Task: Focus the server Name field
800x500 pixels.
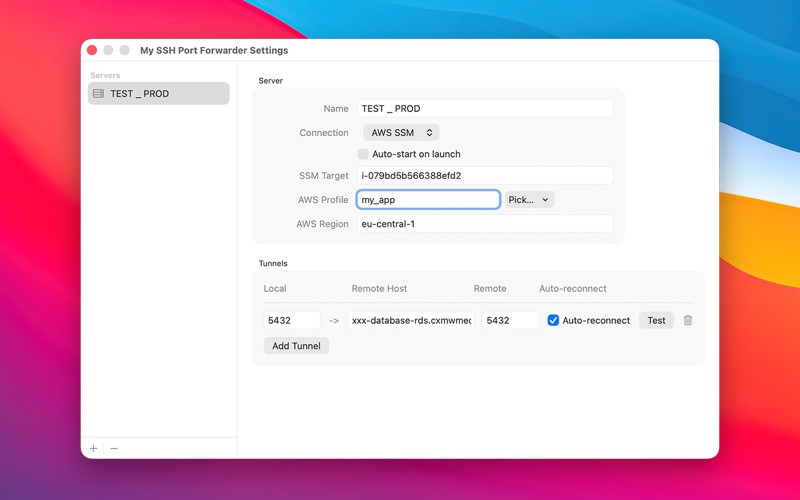Action: coord(485,109)
